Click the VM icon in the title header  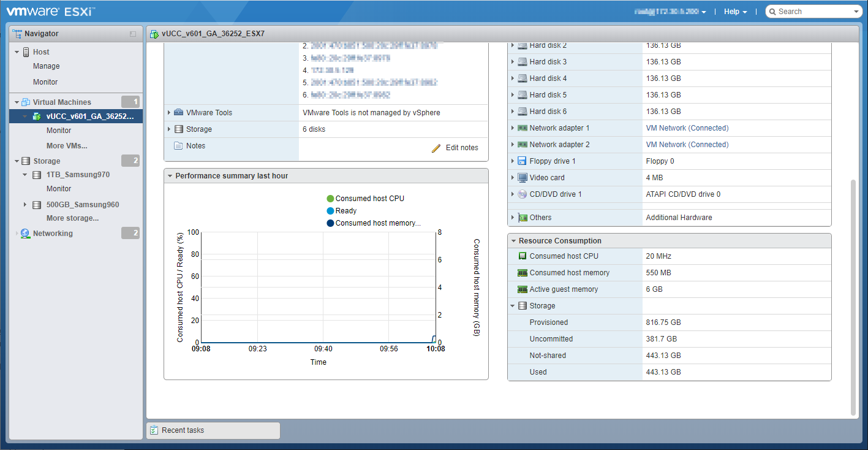(154, 34)
